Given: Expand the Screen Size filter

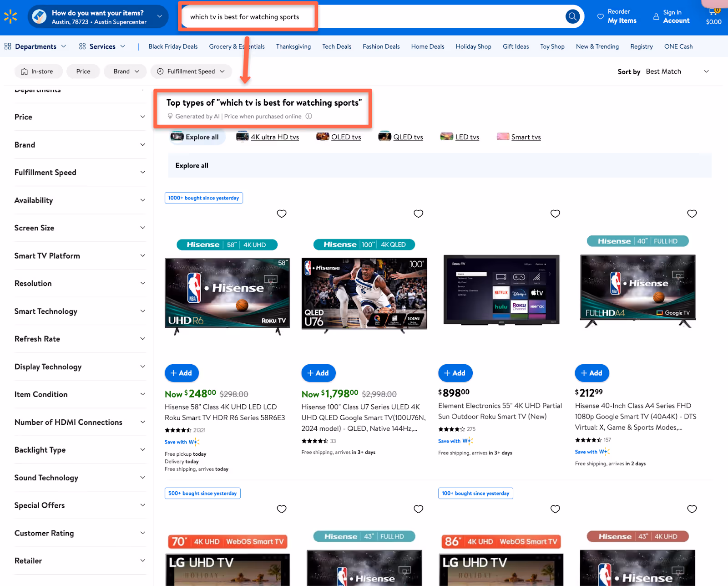Looking at the screenshot, I should 80,228.
